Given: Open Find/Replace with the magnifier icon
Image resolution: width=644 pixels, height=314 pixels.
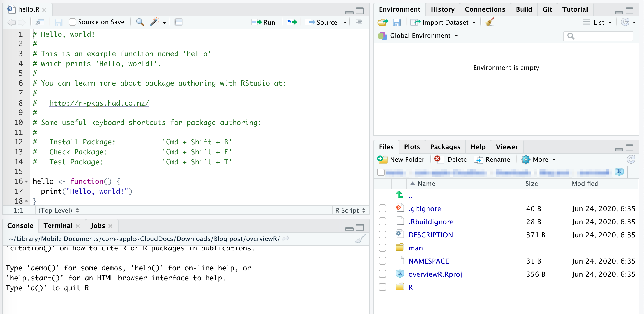Looking at the screenshot, I should click(x=140, y=22).
